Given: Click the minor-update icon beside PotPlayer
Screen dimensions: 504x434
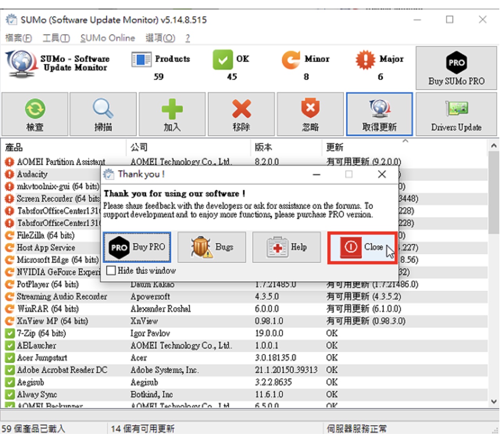Looking at the screenshot, I should (x=9, y=284).
